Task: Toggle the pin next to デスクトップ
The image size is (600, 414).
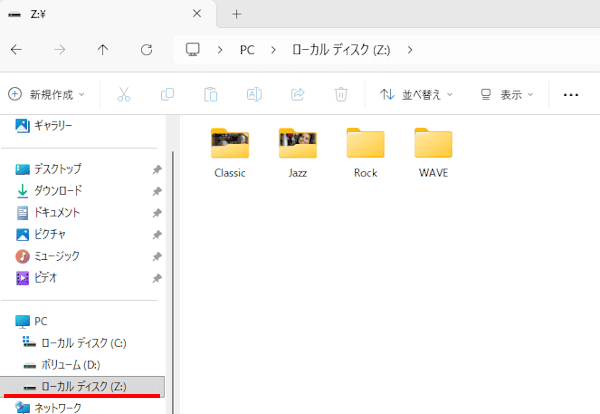Action: pyautogui.click(x=157, y=169)
